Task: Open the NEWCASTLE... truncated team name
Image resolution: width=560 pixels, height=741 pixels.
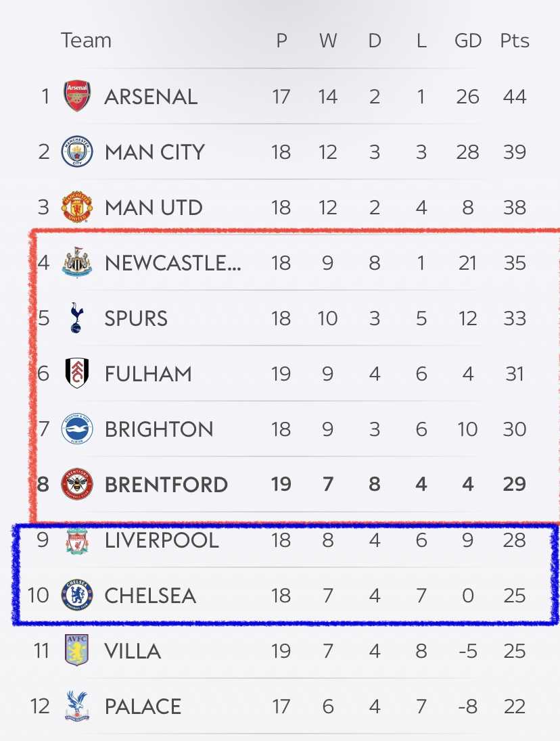Action: 173,263
